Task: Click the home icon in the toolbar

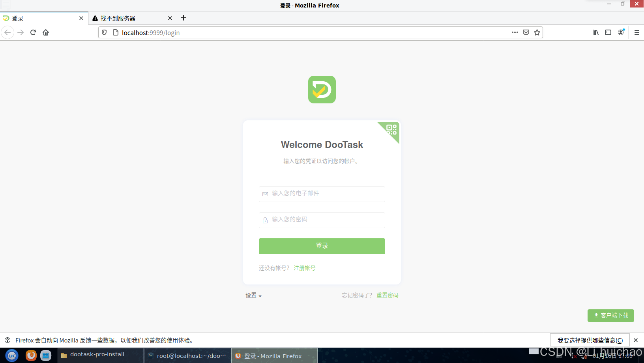Action: point(46,32)
